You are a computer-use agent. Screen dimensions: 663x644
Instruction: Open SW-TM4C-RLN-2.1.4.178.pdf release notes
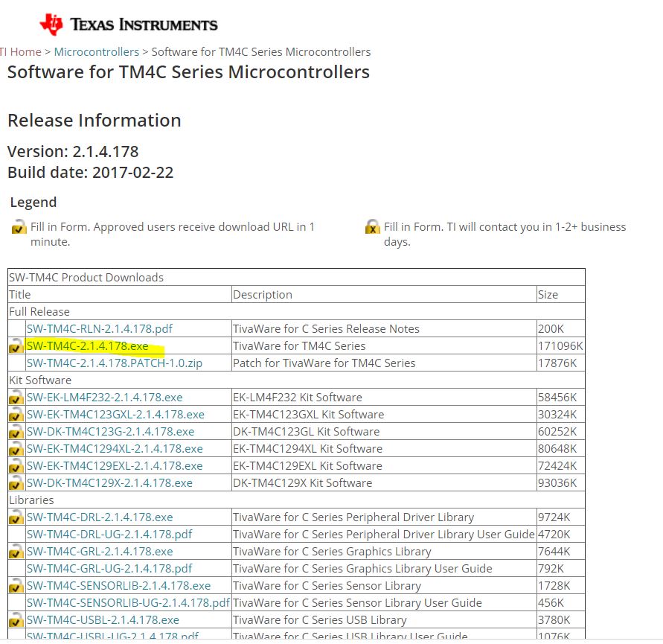coord(100,329)
